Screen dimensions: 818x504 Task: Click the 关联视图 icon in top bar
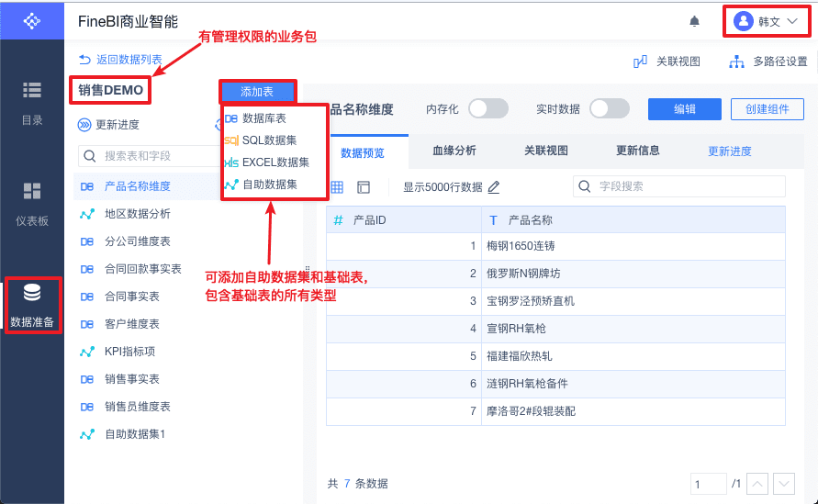(641, 62)
